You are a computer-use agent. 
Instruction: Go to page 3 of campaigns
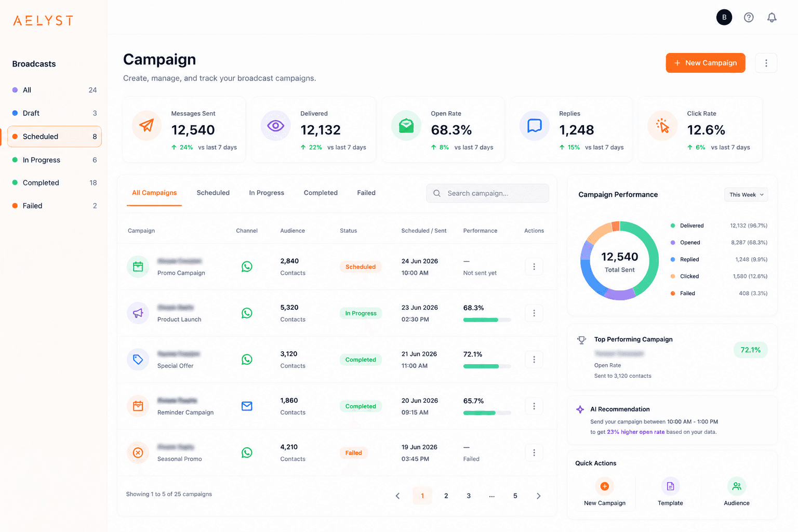pos(469,496)
